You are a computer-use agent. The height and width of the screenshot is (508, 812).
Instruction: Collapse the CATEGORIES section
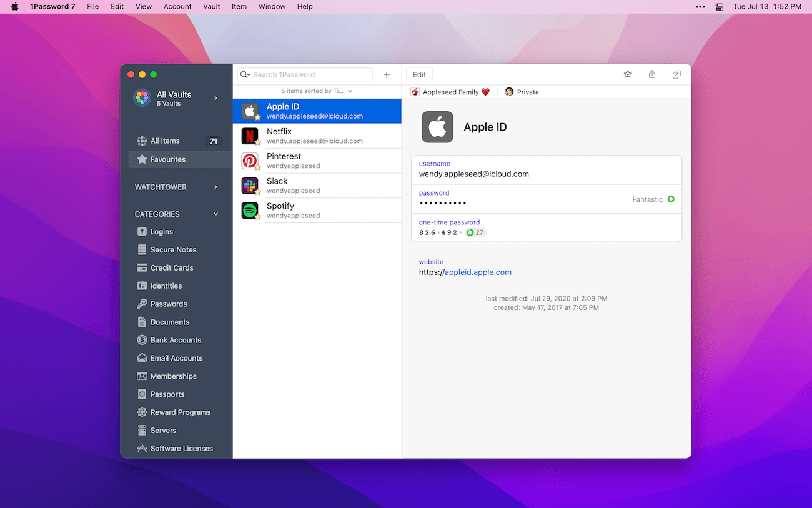pyautogui.click(x=215, y=214)
